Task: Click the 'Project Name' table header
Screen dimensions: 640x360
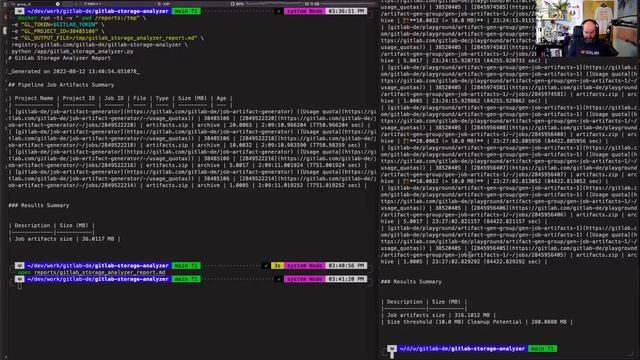Action: pos(34,98)
